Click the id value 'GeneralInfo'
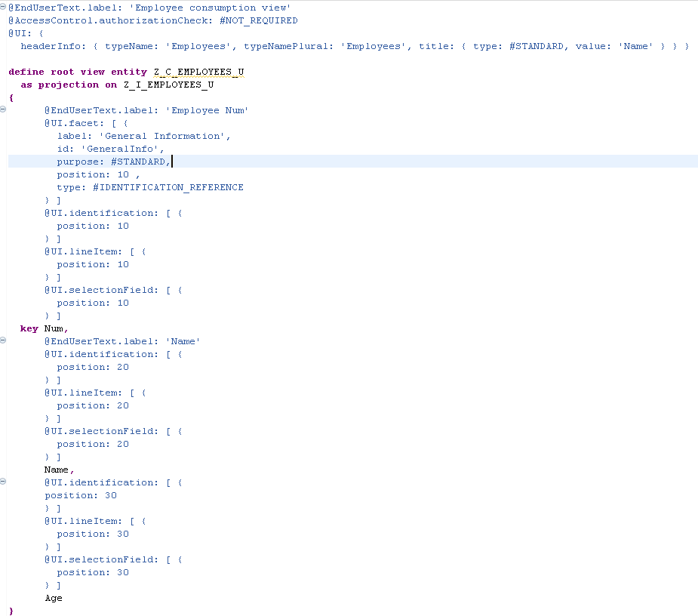 coord(120,149)
